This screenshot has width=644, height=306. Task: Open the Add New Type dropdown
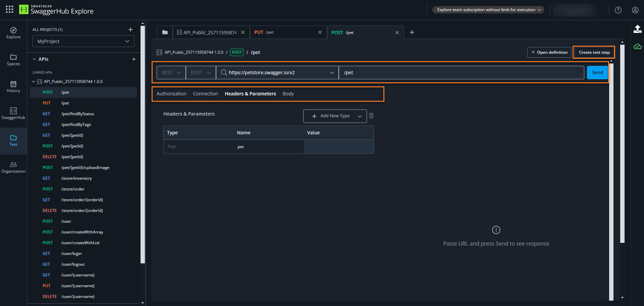click(335, 116)
